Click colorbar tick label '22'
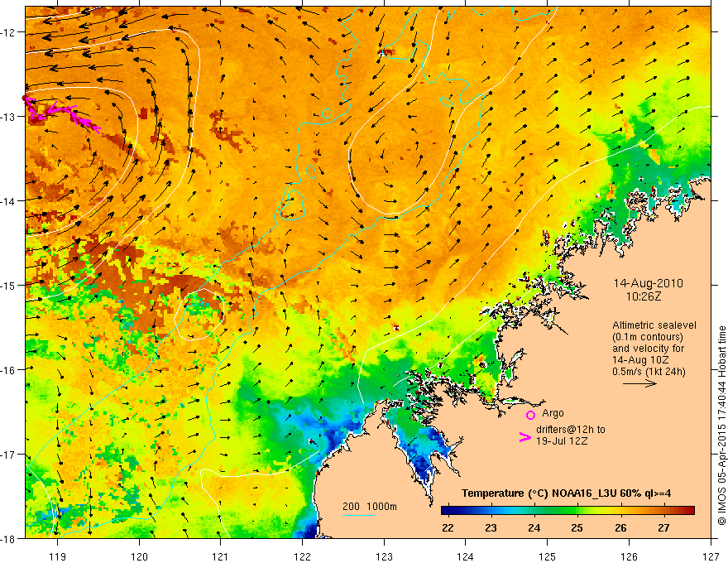This screenshot has height=563, width=728. pos(448,527)
